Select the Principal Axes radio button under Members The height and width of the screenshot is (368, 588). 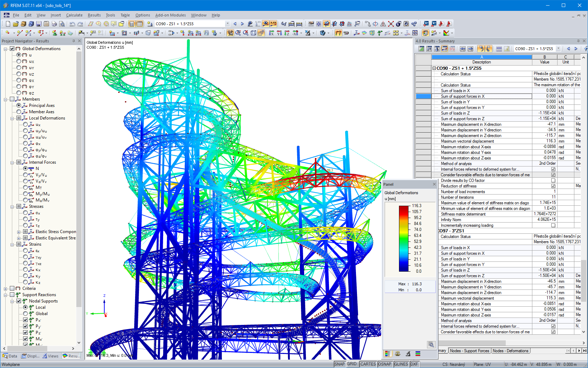tap(19, 105)
